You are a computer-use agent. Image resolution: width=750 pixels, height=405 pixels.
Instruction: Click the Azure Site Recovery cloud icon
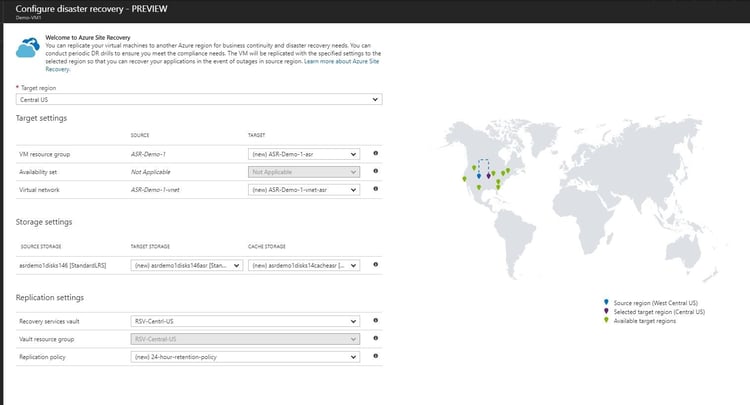[28, 48]
